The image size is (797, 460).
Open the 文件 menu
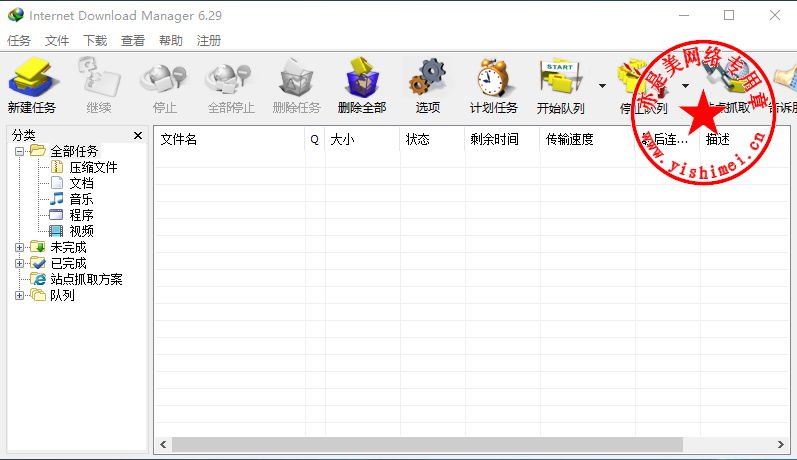click(57, 41)
